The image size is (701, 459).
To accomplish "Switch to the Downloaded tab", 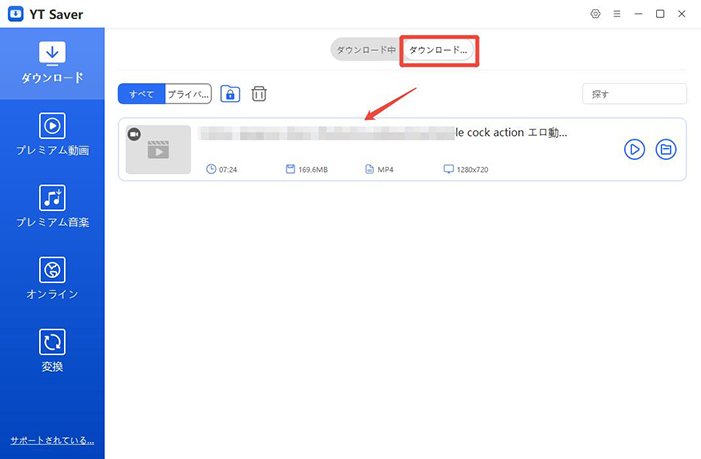I will [438, 50].
